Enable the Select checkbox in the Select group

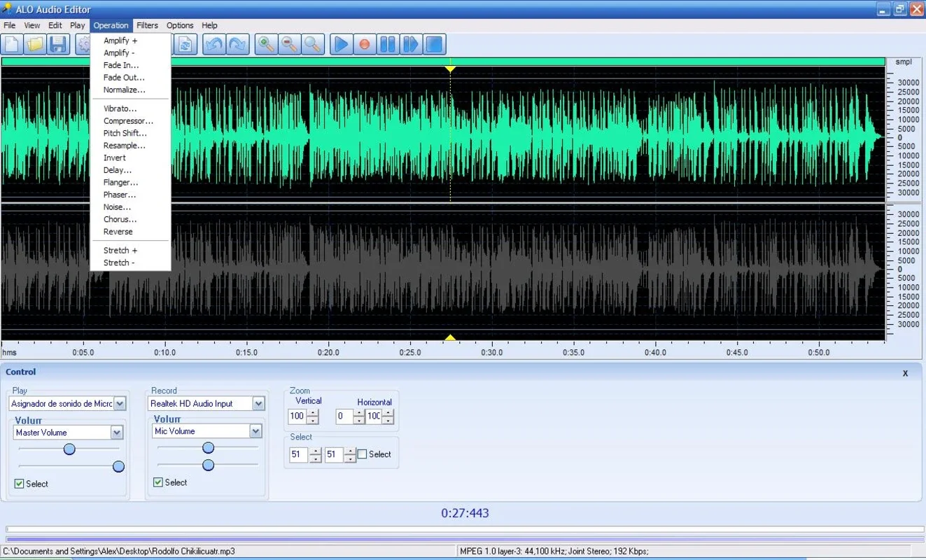click(x=362, y=454)
